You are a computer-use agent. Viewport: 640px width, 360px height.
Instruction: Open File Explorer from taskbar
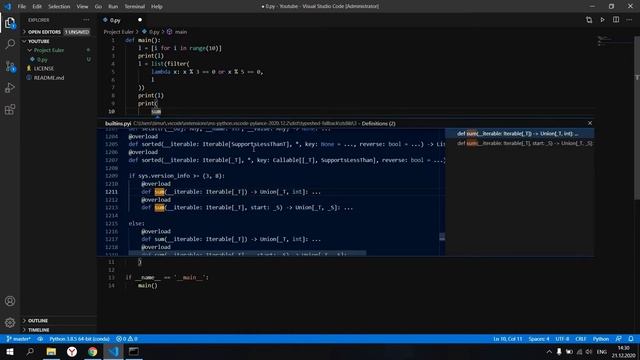click(51, 351)
